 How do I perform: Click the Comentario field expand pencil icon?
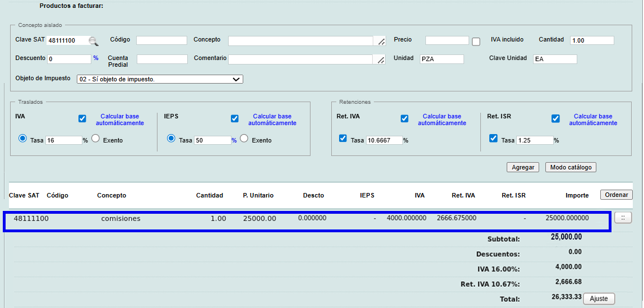(381, 59)
